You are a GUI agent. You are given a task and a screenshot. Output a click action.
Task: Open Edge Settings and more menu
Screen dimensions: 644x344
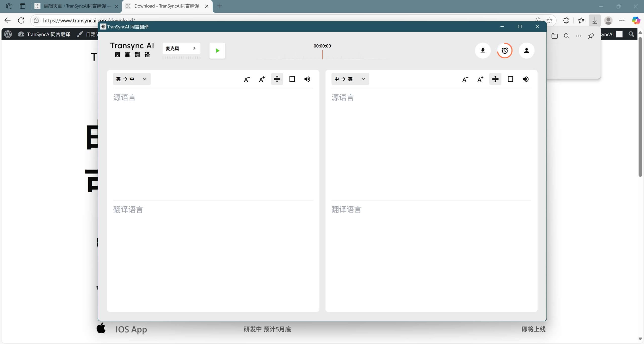[x=622, y=20]
